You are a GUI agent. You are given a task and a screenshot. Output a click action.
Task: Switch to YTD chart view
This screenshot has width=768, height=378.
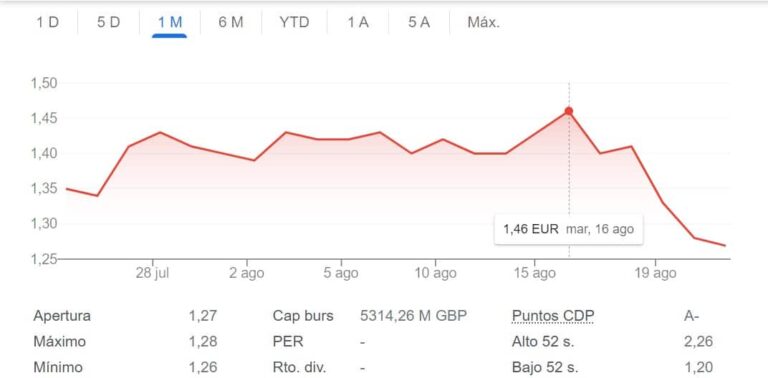click(294, 23)
